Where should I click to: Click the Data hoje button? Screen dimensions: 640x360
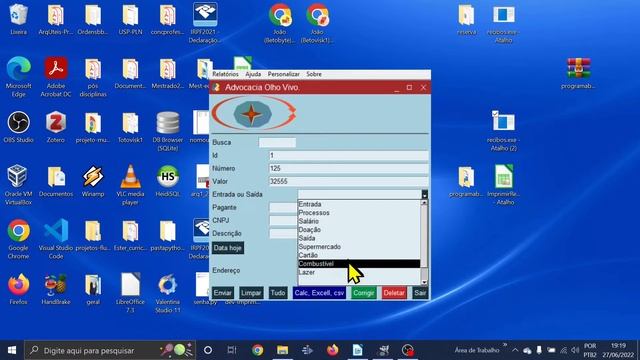(x=228, y=248)
